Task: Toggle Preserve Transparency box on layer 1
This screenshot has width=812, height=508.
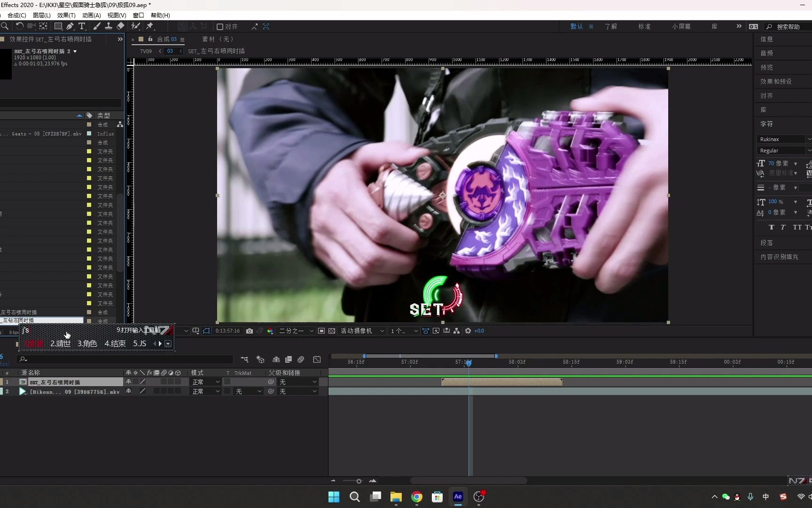Action: click(227, 382)
